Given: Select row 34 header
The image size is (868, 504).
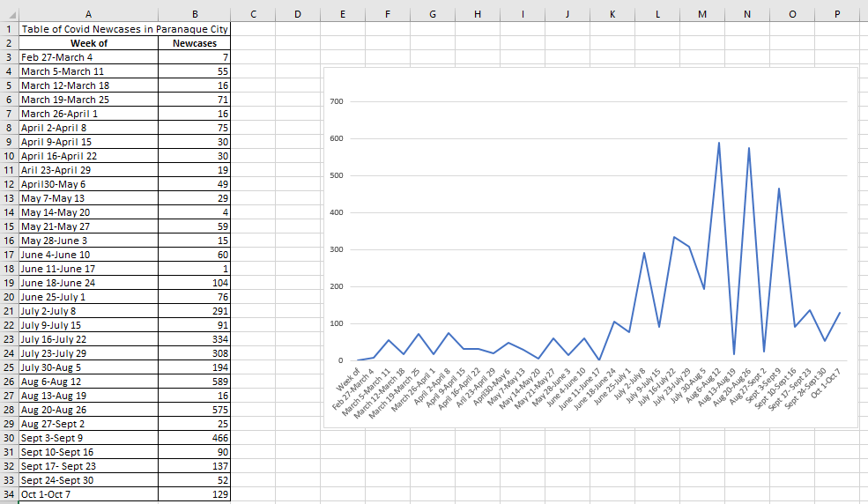Looking at the screenshot, I should [10, 494].
